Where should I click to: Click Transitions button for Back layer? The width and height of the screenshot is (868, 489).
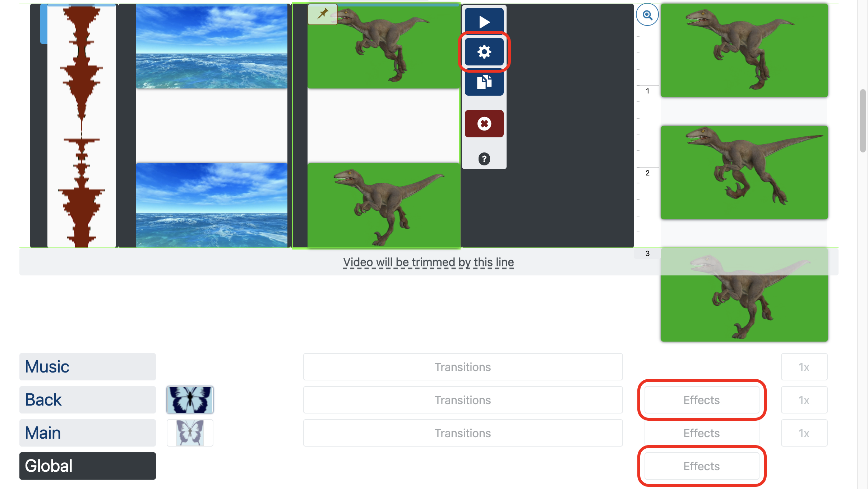pyautogui.click(x=462, y=399)
